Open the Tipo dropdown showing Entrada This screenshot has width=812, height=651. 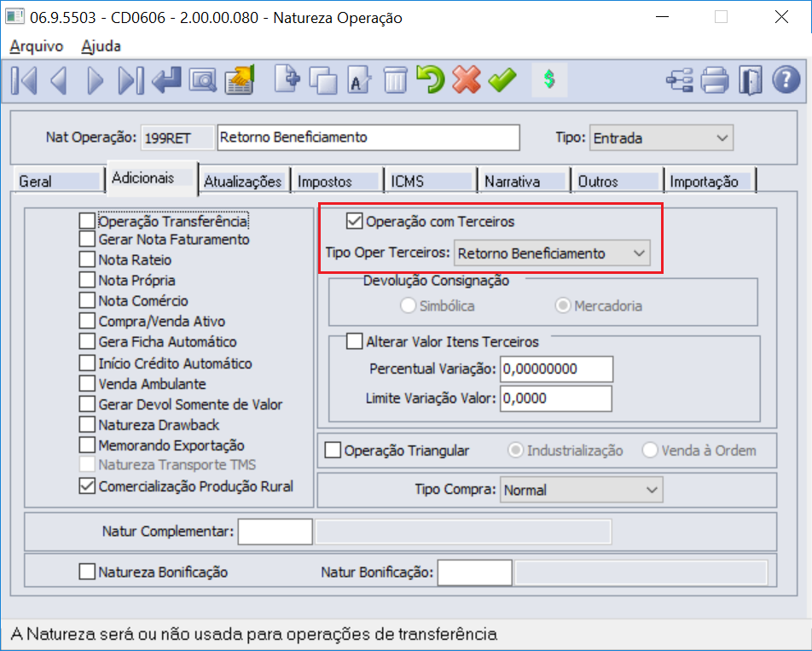point(661,138)
